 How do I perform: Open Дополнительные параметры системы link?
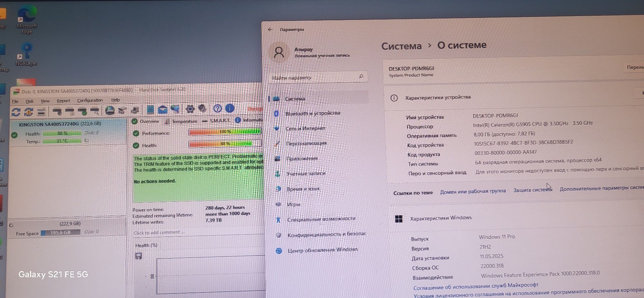point(601,188)
